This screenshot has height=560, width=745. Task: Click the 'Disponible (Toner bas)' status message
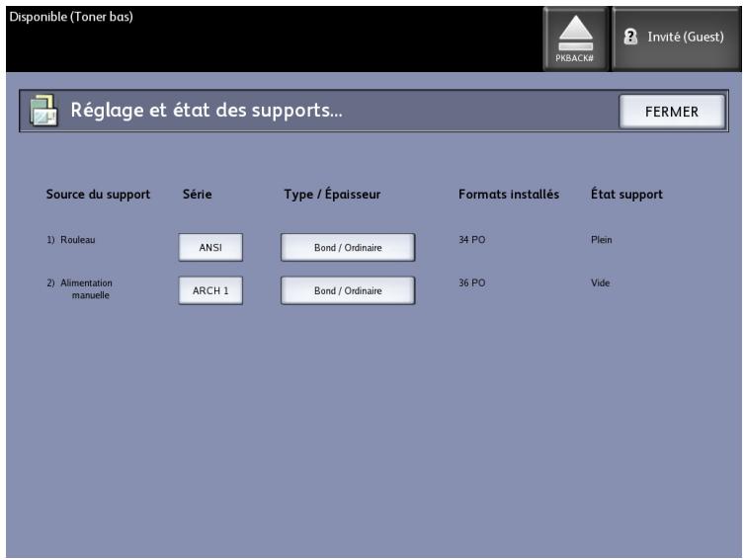[x=71, y=17]
